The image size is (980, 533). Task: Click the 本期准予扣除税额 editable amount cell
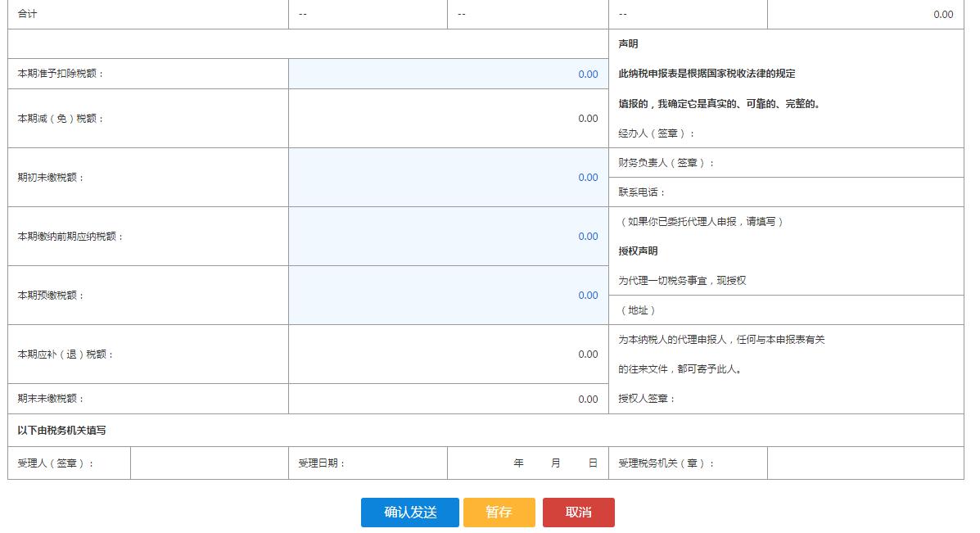point(447,75)
